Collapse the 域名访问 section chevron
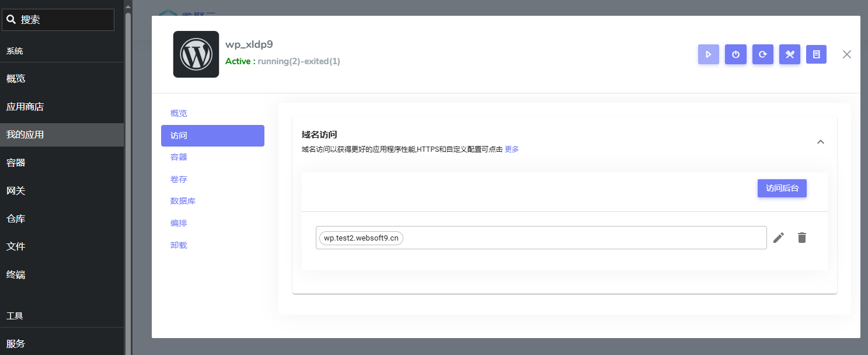 tap(821, 142)
